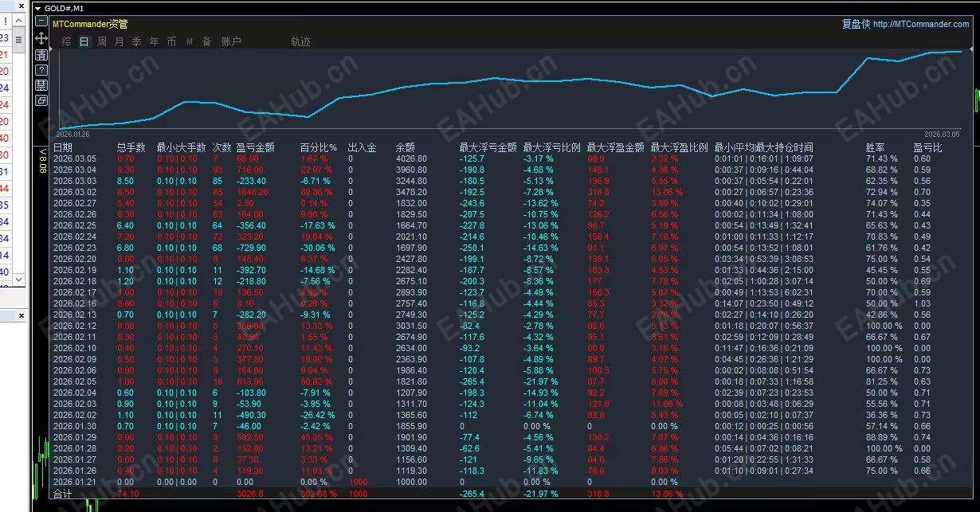Click the 胜率 column header
This screenshot has height=512, width=980.
point(876,147)
